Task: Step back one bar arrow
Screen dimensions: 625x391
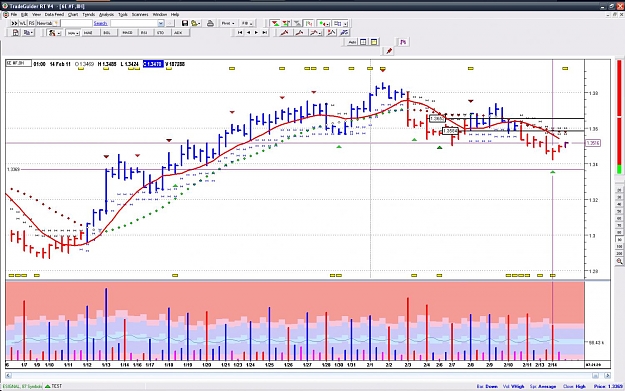Action: click(x=248, y=33)
